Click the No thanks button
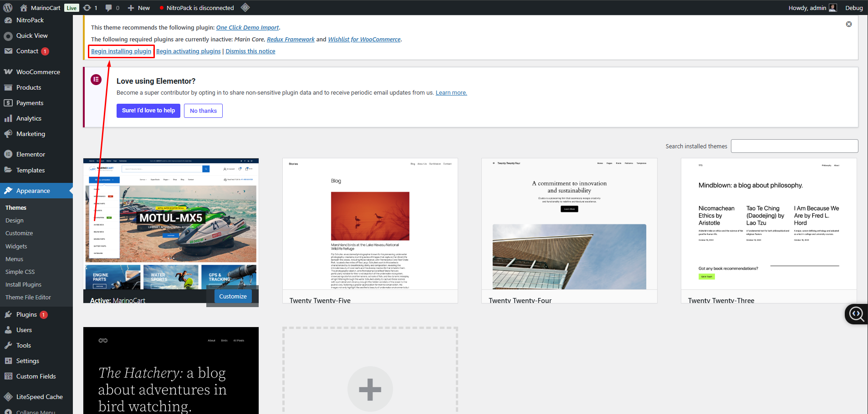 tap(203, 111)
